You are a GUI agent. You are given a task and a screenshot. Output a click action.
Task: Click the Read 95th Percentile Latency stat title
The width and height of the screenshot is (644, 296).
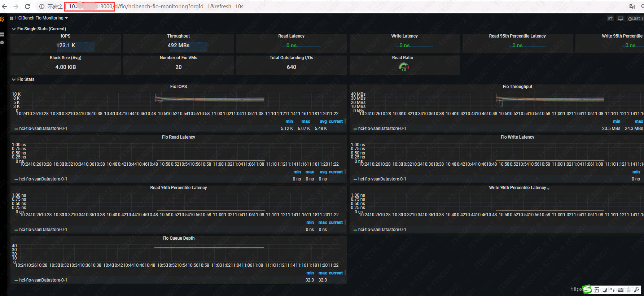click(517, 36)
